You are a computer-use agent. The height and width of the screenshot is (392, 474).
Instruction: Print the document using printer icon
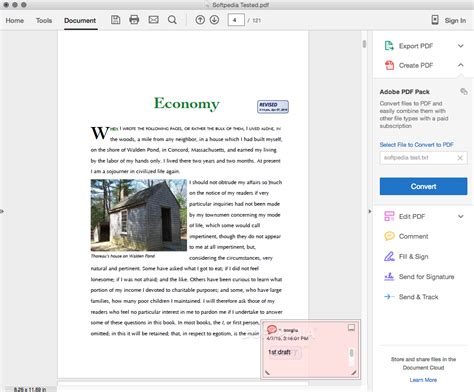[x=134, y=20]
